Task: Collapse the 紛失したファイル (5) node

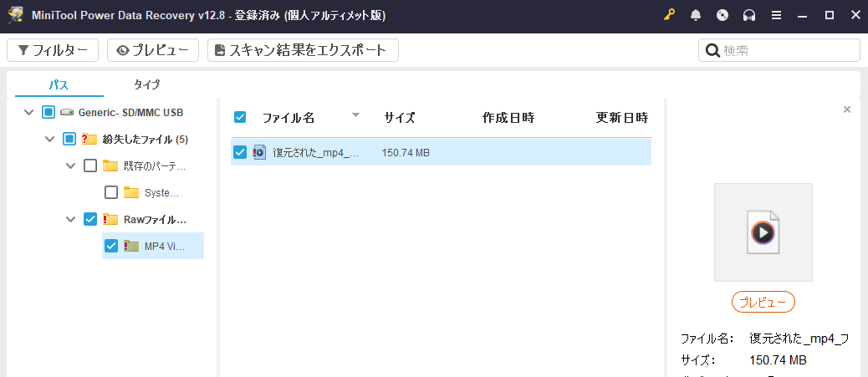Action: pos(50,139)
